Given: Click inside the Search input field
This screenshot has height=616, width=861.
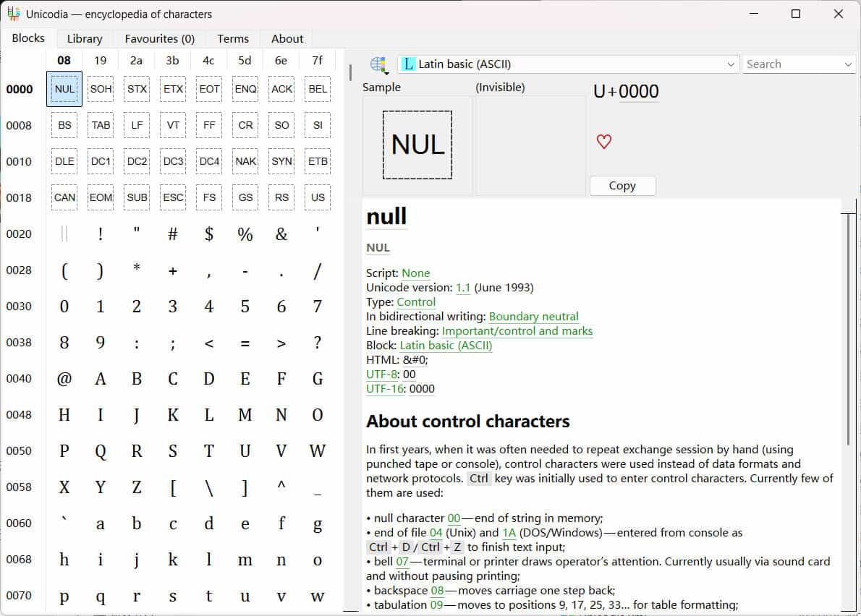Looking at the screenshot, I should tap(789, 64).
